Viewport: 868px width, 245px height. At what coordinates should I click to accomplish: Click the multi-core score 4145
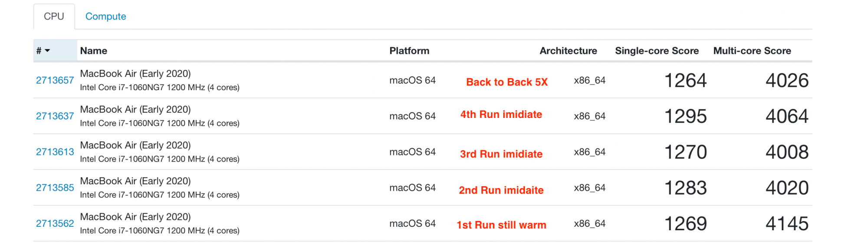[x=786, y=224]
